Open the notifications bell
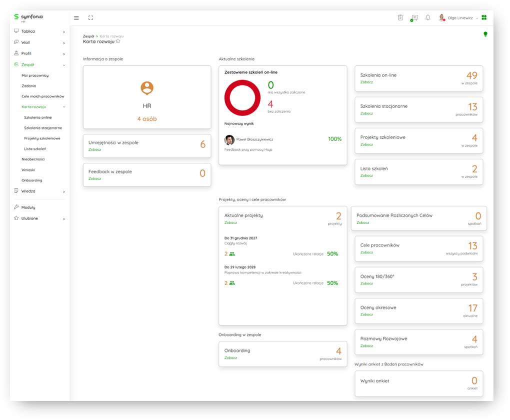This screenshot has height=420, width=510. (x=427, y=17)
